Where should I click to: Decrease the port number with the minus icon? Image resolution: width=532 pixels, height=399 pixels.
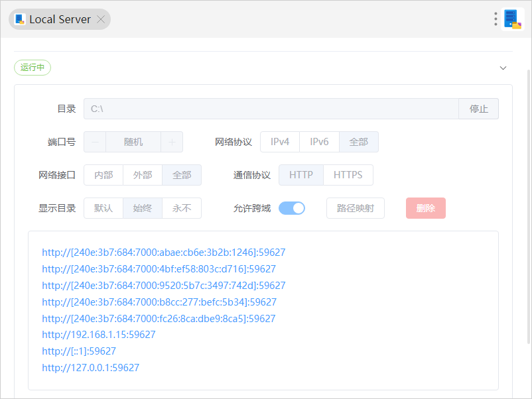click(94, 141)
